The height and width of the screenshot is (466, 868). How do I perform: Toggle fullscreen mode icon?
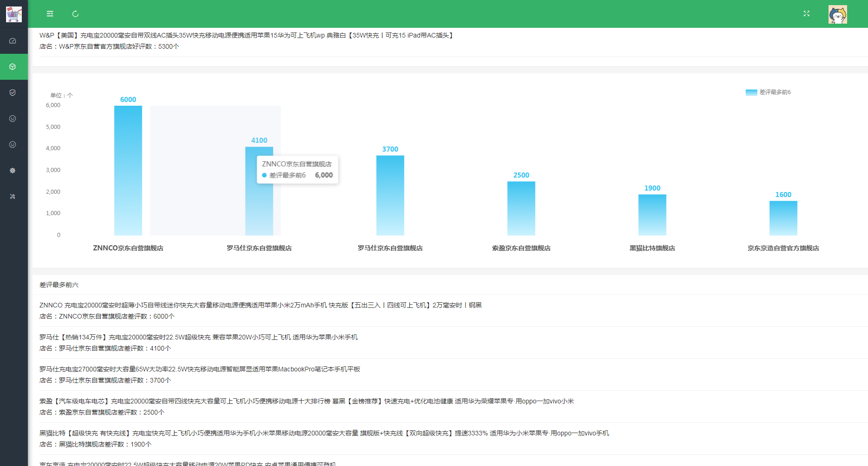tap(806, 14)
